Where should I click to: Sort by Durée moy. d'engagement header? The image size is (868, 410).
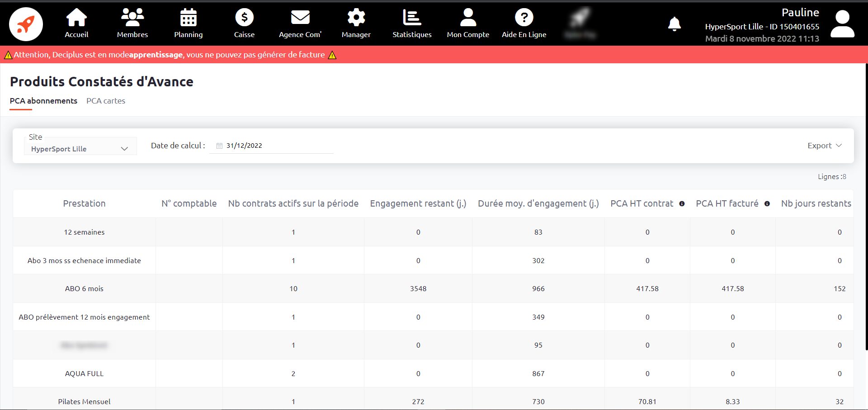[538, 203]
